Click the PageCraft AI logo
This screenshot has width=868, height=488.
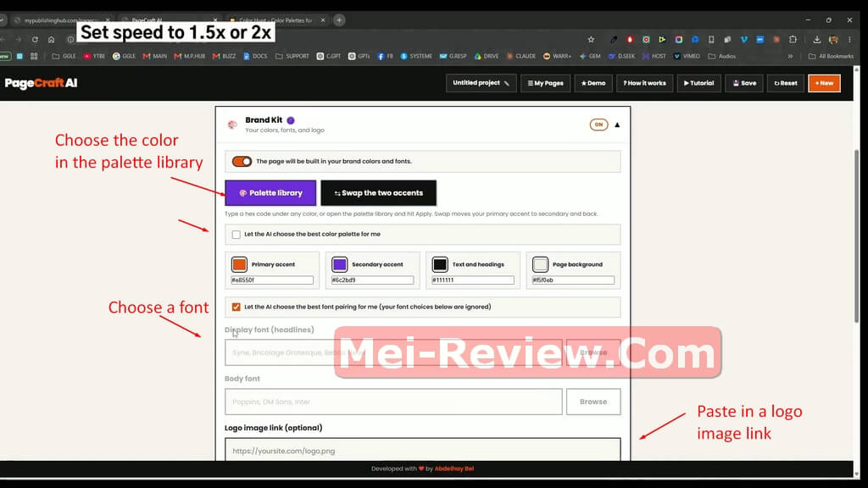pyautogui.click(x=41, y=83)
